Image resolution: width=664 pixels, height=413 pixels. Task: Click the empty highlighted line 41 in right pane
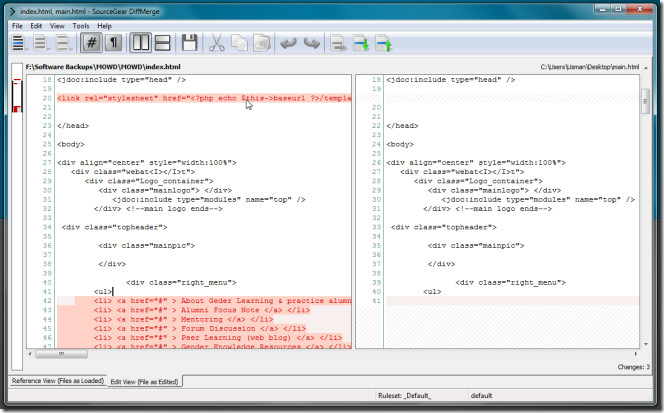[512, 301]
